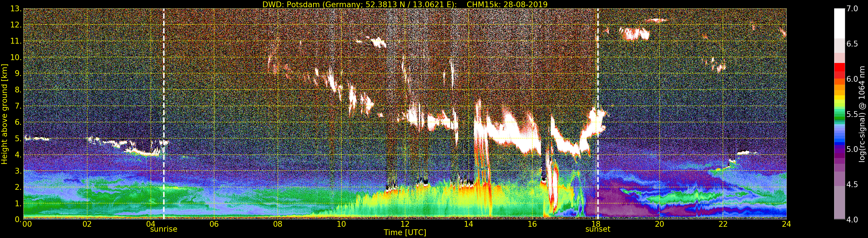The image size is (868, 238).
Task: Click the "06" time axis tick label
Action: [214, 224]
